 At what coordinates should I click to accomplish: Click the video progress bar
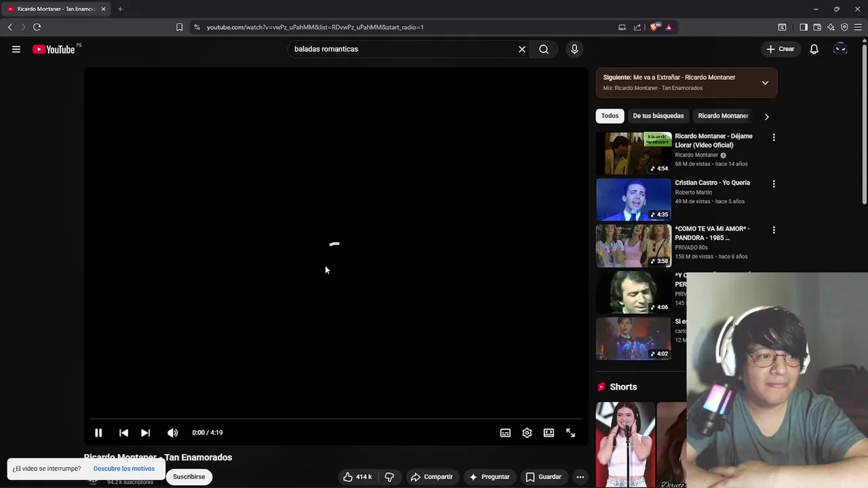336,419
